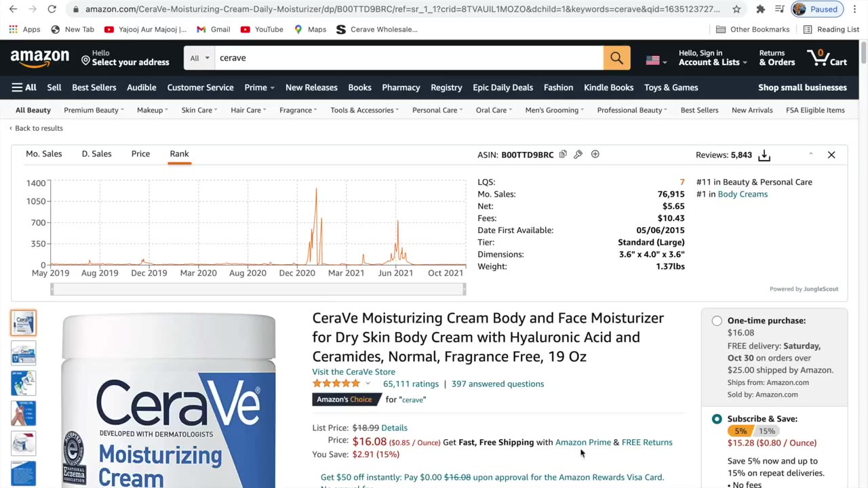Download reviews with the download icon
868x488 pixels.
pos(764,155)
